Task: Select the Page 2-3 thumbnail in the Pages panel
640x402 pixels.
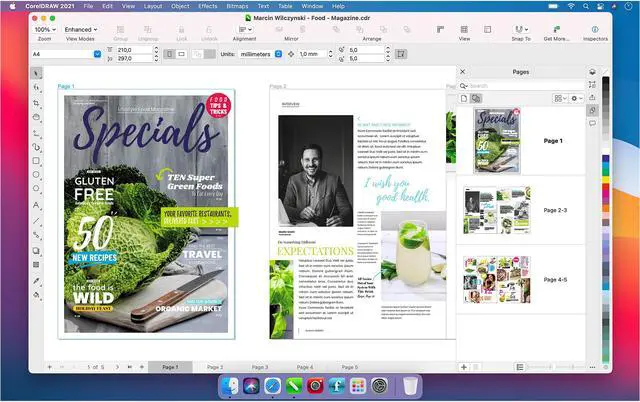Action: point(497,210)
